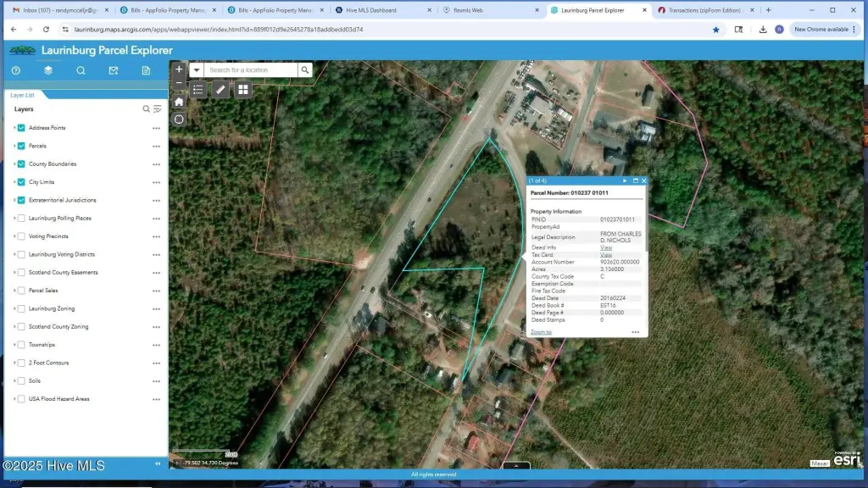Image resolution: width=868 pixels, height=488 pixels.
Task: Click the Search for a location field
Action: tap(252, 70)
